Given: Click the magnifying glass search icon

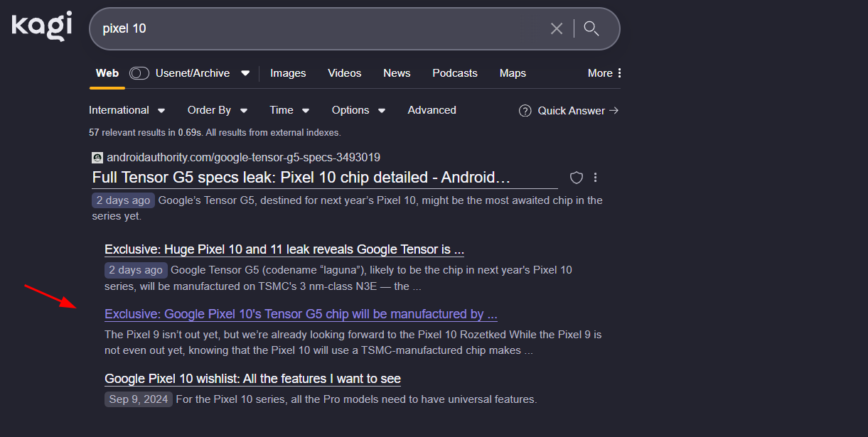Looking at the screenshot, I should 591,28.
